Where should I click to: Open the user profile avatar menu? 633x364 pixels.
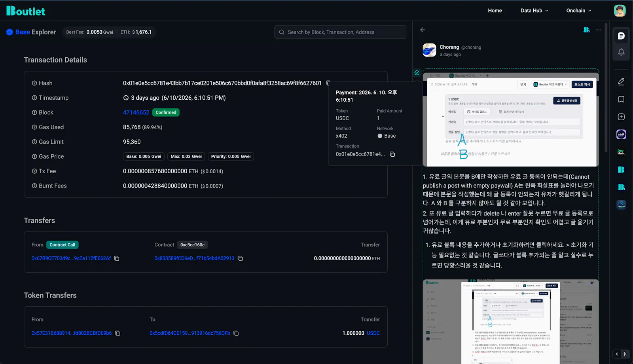click(620, 11)
